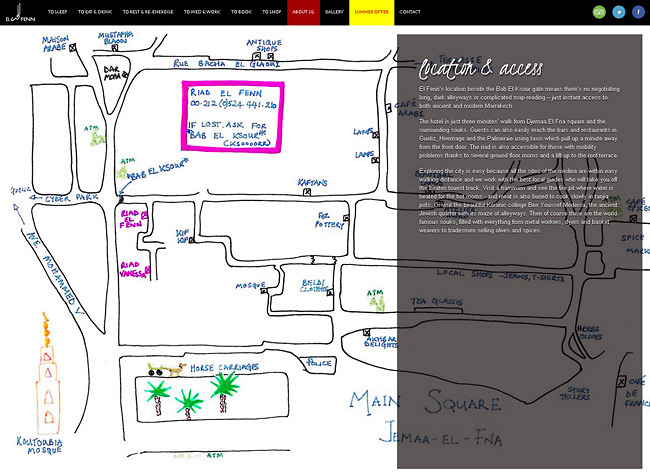650x472 pixels.
Task: Click the Story Tellers map label
Action: point(575,393)
